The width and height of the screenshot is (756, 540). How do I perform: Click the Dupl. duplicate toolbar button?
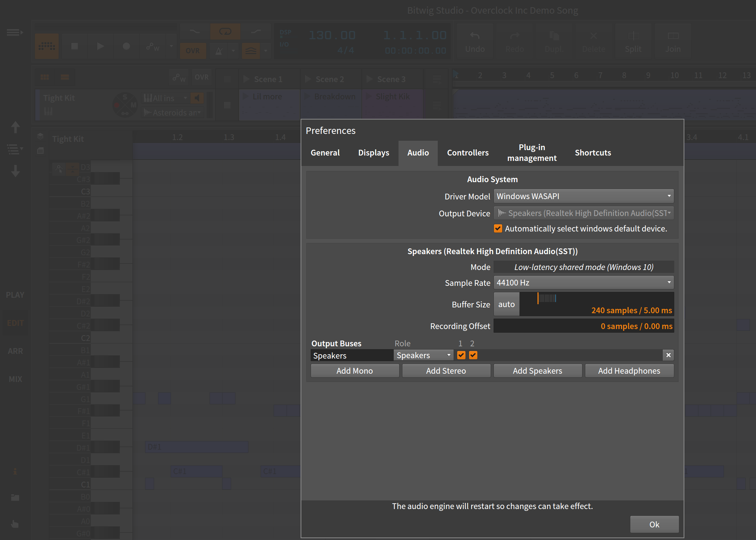click(554, 41)
